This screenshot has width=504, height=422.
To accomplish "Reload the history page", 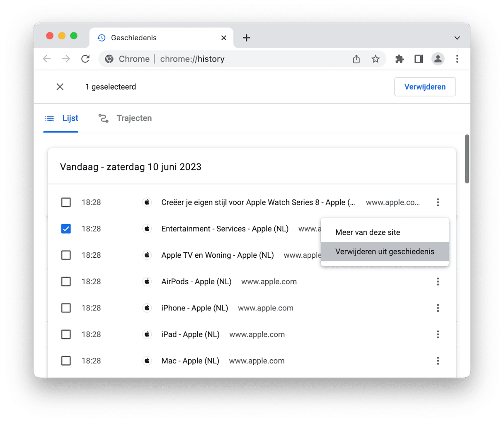I will pos(85,59).
